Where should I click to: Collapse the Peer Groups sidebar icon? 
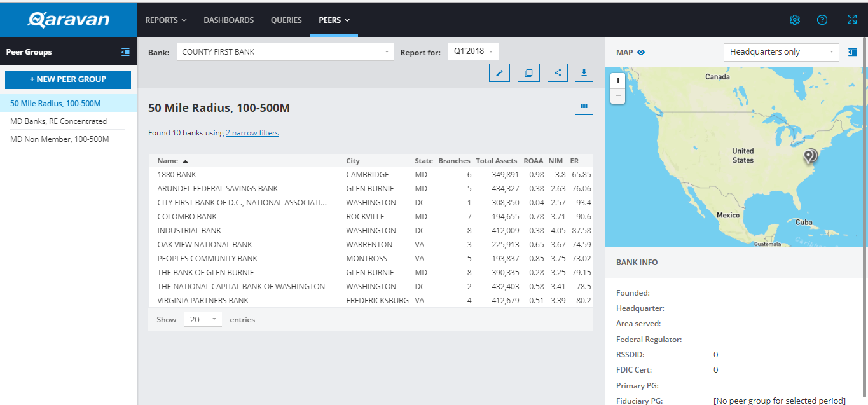point(125,52)
